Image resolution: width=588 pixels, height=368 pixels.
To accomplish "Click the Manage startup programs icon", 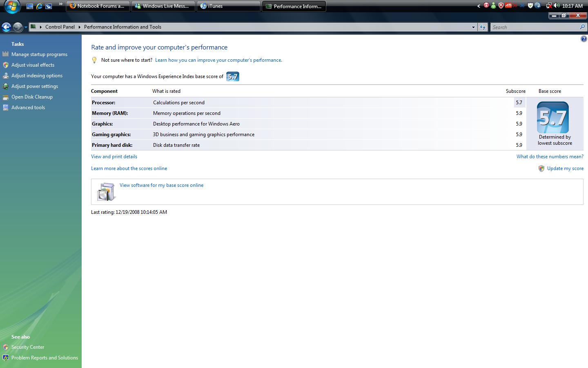I will [6, 54].
